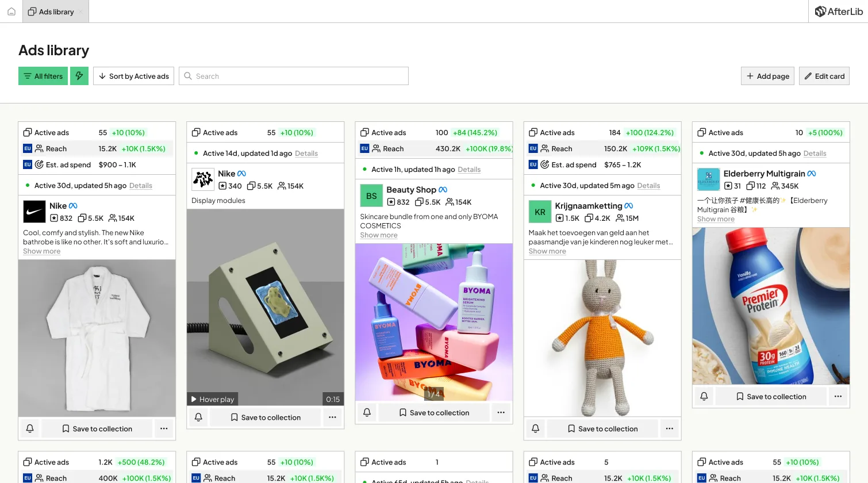The width and height of the screenshot is (868, 483).
Task: Open the Ads library tab
Action: [x=56, y=11]
